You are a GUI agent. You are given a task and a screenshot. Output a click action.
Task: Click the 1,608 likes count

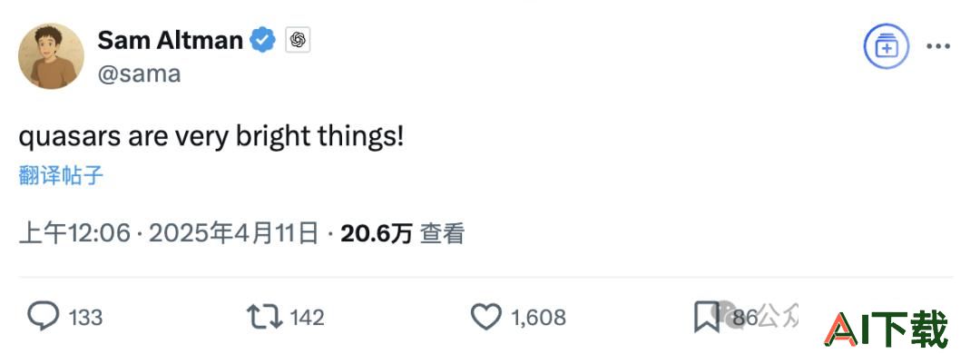click(538, 317)
